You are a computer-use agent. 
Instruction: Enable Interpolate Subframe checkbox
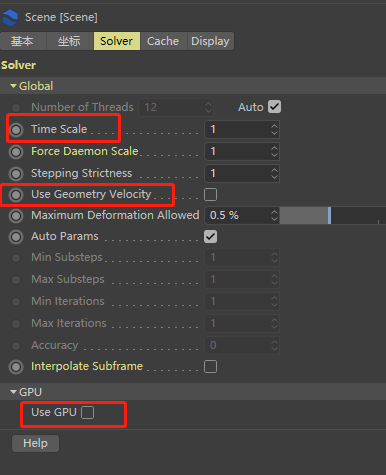[210, 366]
